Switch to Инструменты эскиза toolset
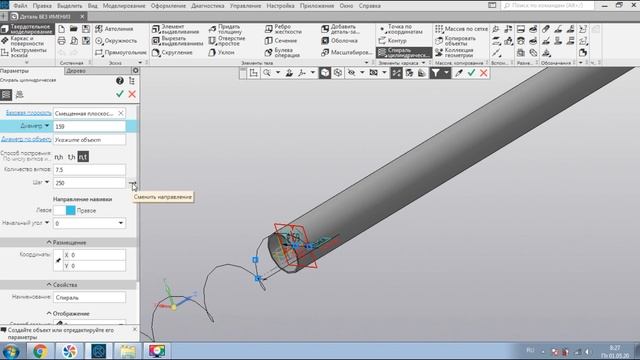Screen dimensions: 640x360 24,53
